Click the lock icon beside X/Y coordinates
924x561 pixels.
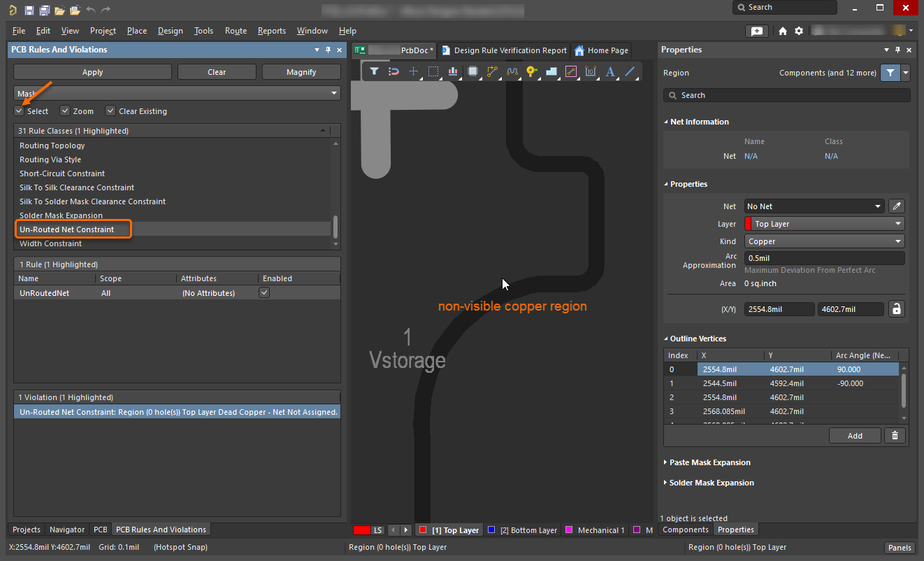[896, 309]
